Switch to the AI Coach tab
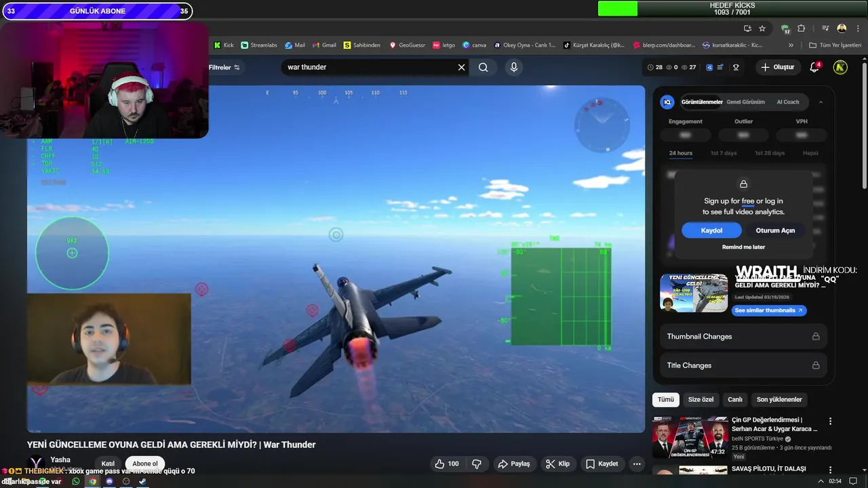 pyautogui.click(x=788, y=102)
